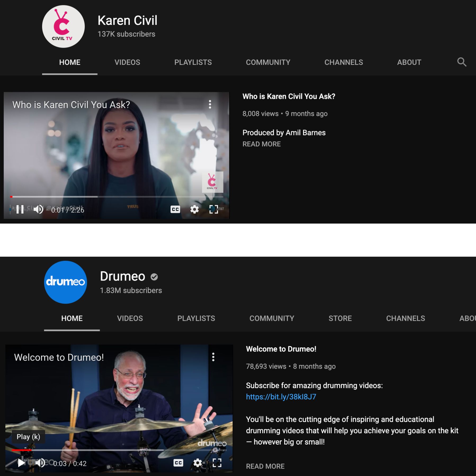
Task: Mute the Karen Civil video volume
Action: click(38, 210)
